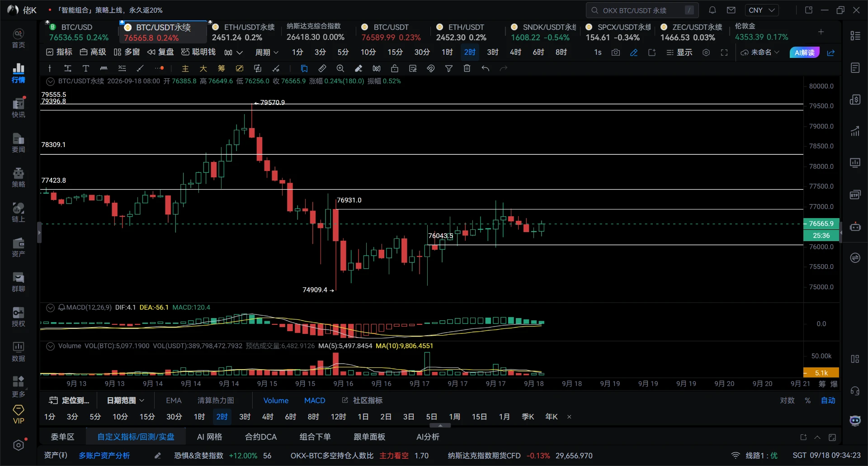This screenshot has width=868, height=466.
Task: Delete drawings with the trash icon
Action: pyautogui.click(x=467, y=68)
